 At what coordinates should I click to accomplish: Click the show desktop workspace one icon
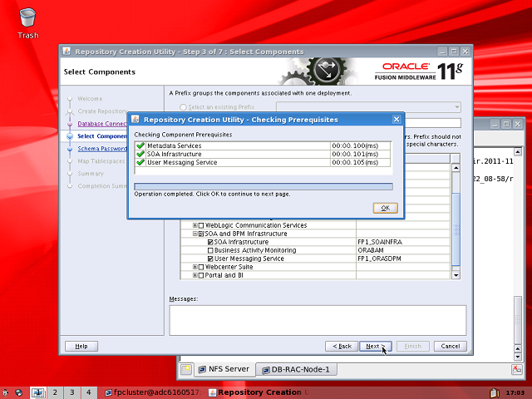point(38,392)
